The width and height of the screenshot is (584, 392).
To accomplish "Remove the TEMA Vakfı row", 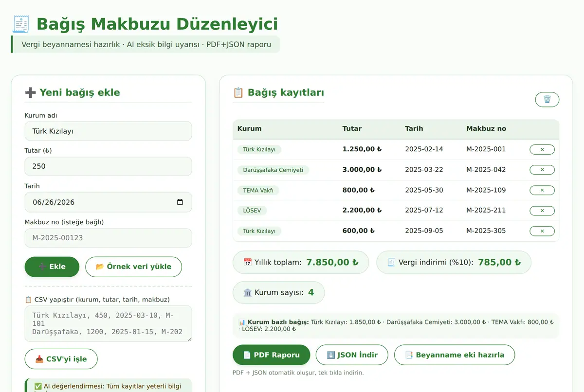I will [x=542, y=190].
